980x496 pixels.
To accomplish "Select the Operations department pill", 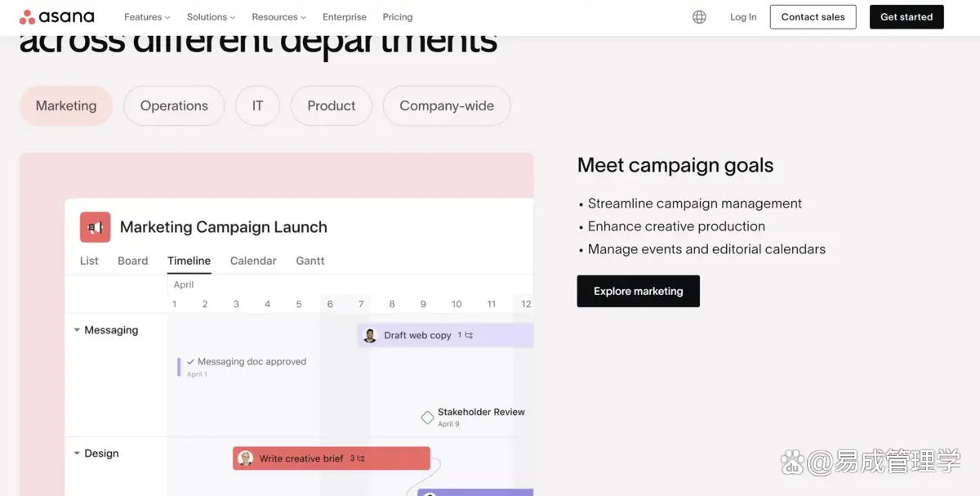I will point(174,106).
